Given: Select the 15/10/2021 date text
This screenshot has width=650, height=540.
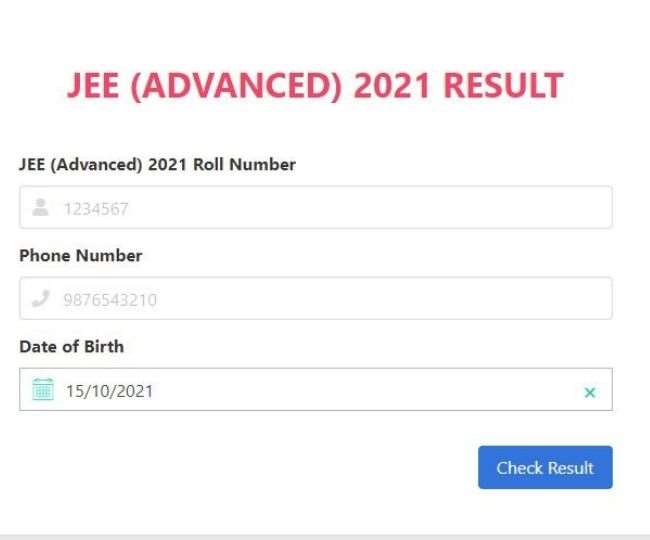Looking at the screenshot, I should [x=109, y=391].
